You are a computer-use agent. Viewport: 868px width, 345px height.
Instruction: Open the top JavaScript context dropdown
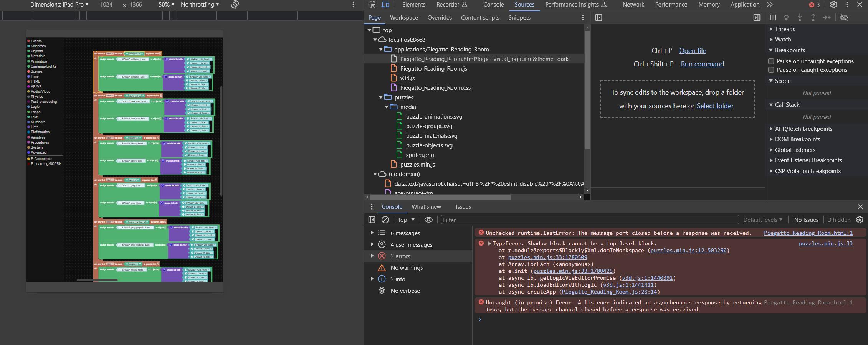click(x=407, y=220)
